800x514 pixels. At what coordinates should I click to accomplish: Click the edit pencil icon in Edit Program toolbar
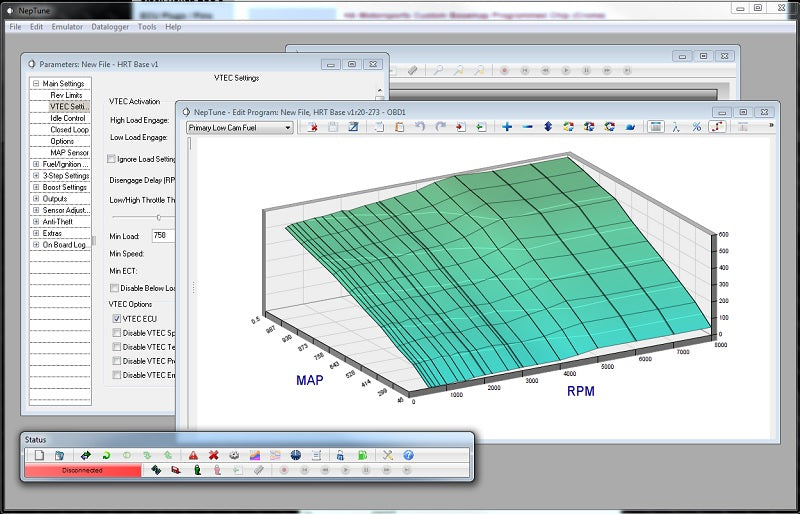pyautogui.click(x=353, y=127)
